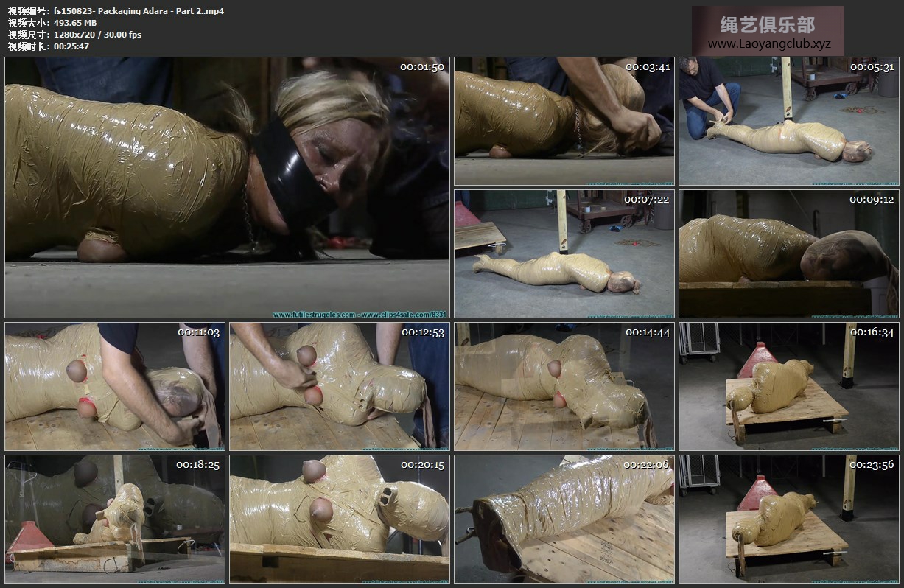
Task: Click the 493.65 MB file size line
Action: coord(75,23)
